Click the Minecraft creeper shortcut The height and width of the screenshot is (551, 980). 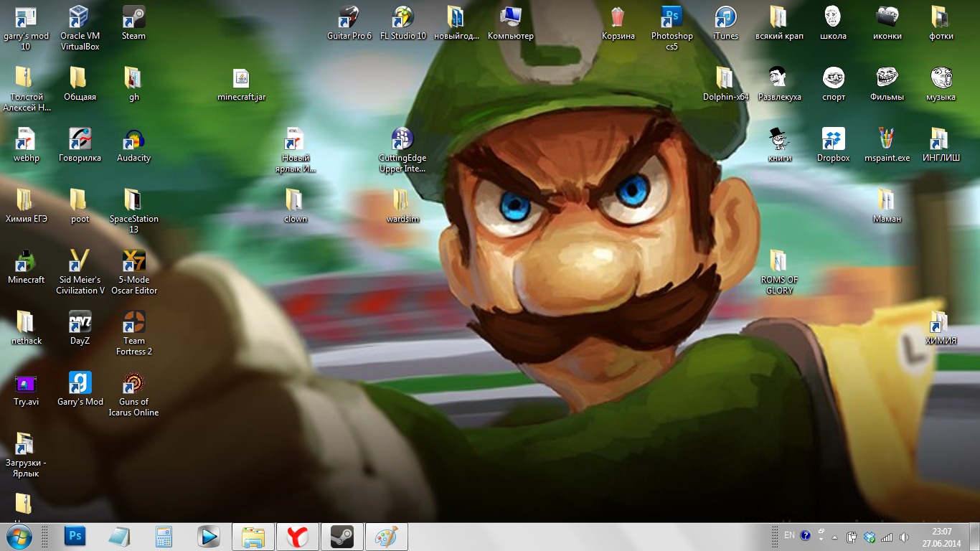tap(26, 267)
